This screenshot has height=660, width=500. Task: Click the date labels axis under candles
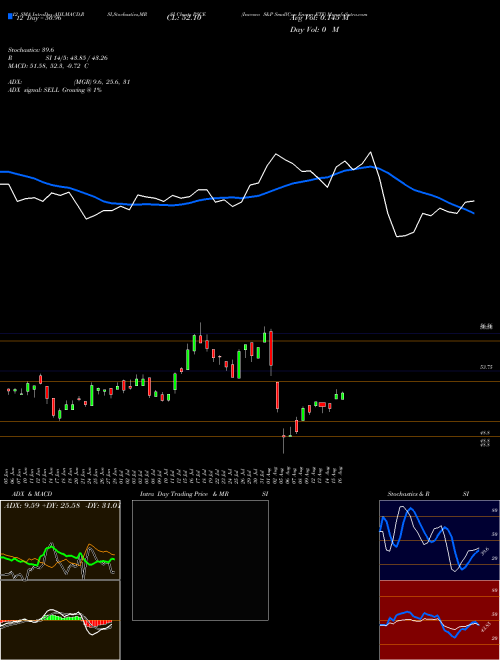click(175, 475)
